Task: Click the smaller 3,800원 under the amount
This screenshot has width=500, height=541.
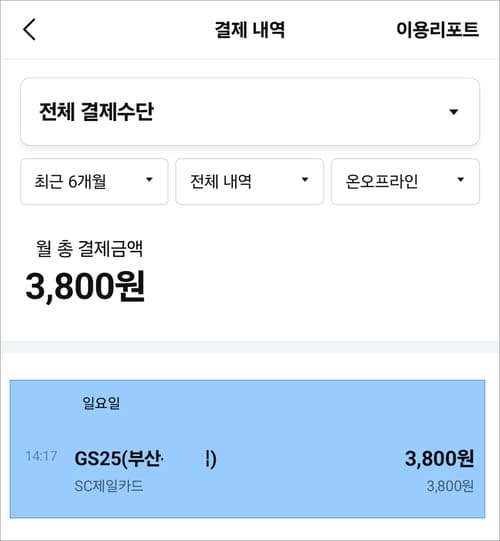Action: click(x=450, y=486)
